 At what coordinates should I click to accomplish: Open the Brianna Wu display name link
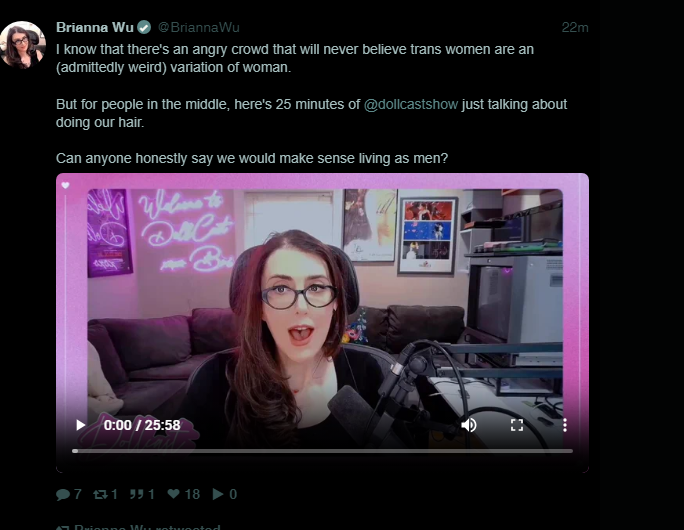click(x=95, y=27)
